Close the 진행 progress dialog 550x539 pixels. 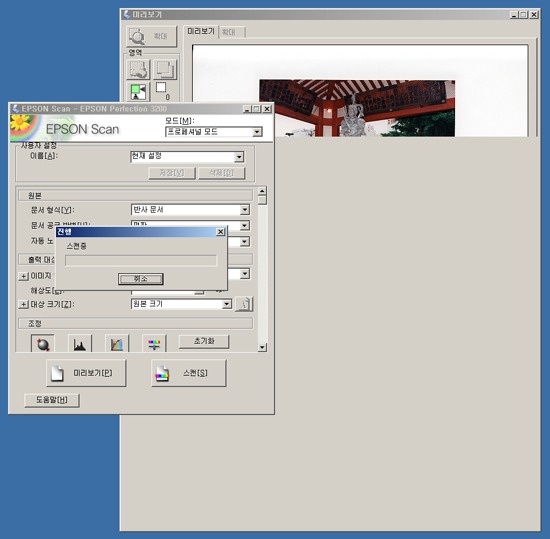pyautogui.click(x=220, y=232)
